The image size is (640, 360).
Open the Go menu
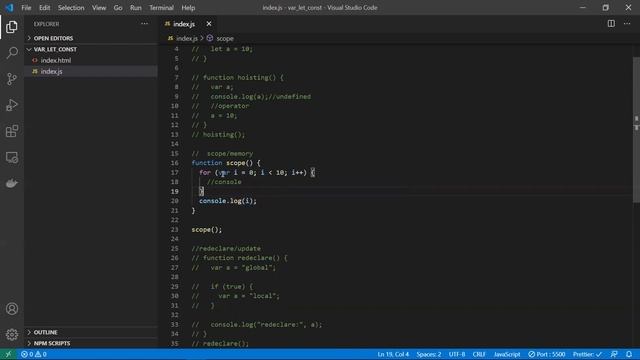118,7
